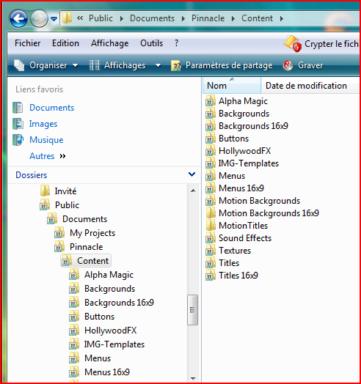Select My Projects in the folder tree
The height and width of the screenshot is (384, 361).
click(92, 233)
